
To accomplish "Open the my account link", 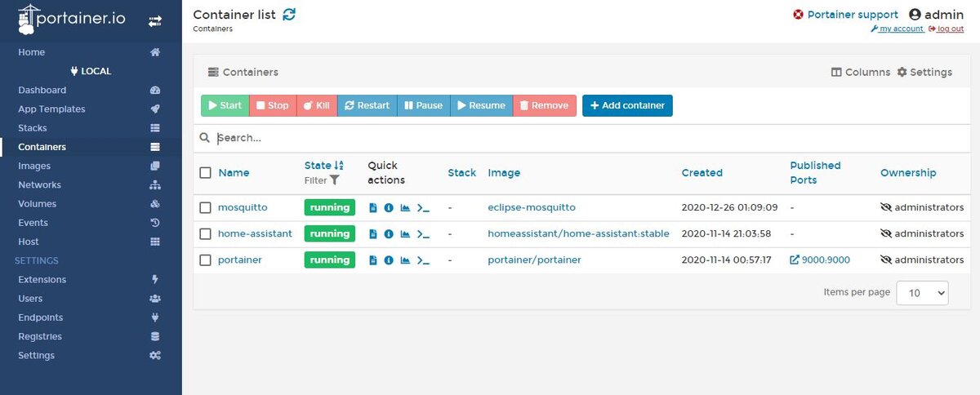I will (x=898, y=29).
